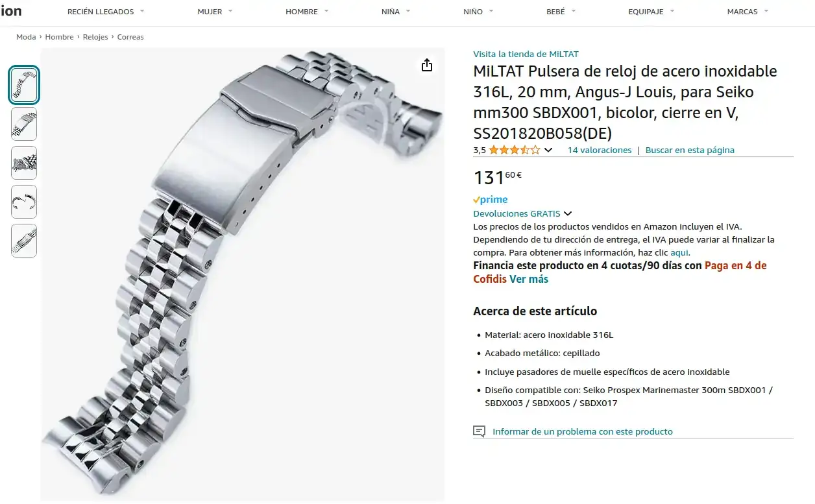Open the MARCAS menu
The height and width of the screenshot is (504, 815).
point(748,12)
